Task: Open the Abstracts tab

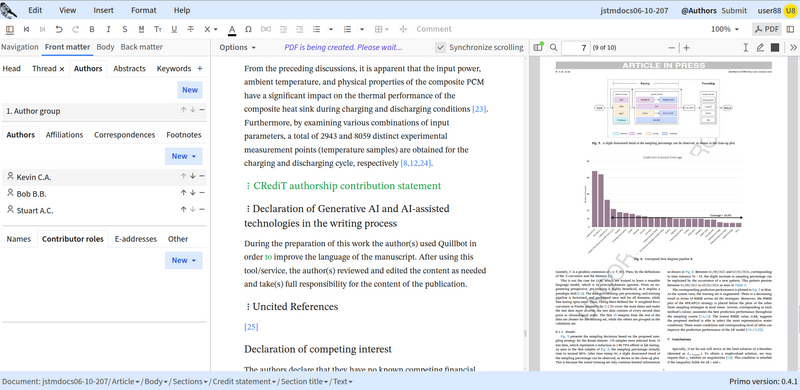Action: click(130, 68)
